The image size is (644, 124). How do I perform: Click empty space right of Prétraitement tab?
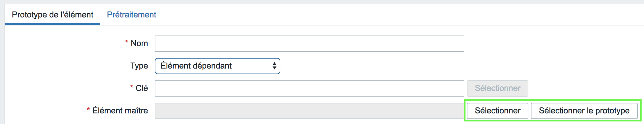[398, 15]
